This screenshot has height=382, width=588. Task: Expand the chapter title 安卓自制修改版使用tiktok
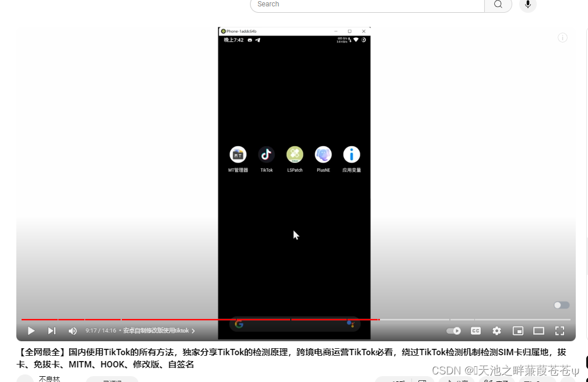click(159, 331)
